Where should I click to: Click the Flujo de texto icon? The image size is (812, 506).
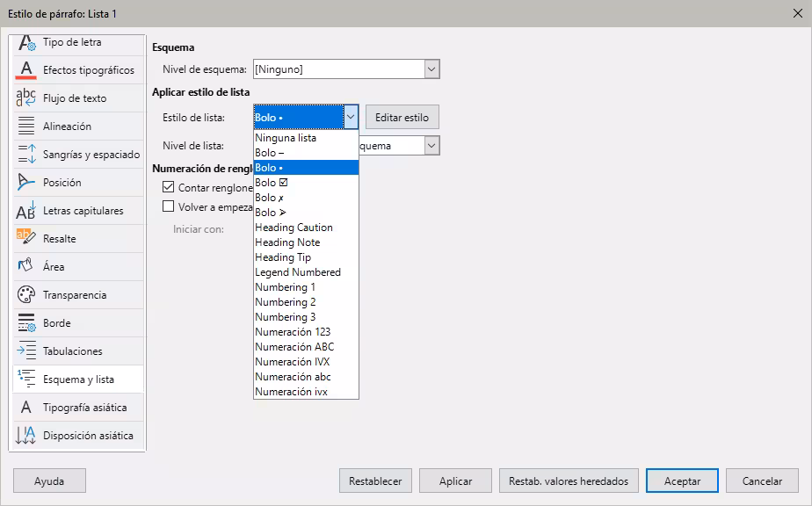point(25,98)
